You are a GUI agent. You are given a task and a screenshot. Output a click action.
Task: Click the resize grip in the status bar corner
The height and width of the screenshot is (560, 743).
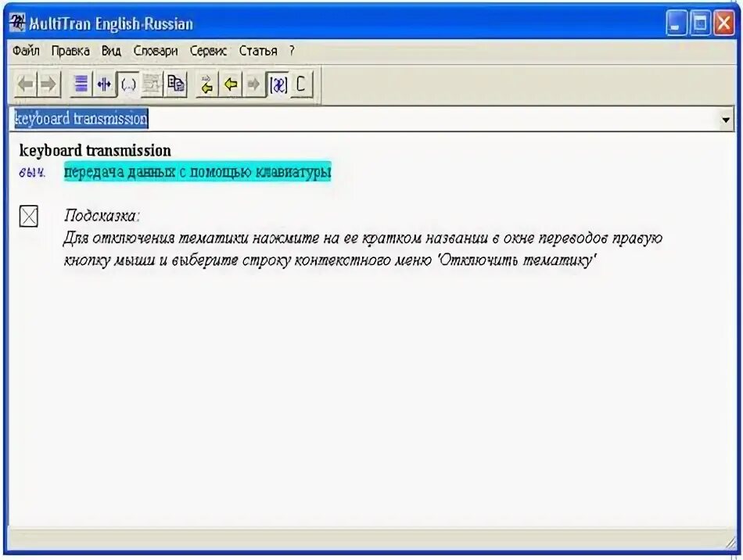tap(730, 544)
